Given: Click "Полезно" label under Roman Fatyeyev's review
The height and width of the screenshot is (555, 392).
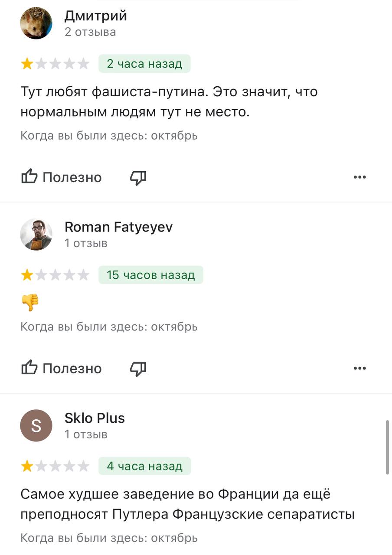Looking at the screenshot, I should 72,369.
